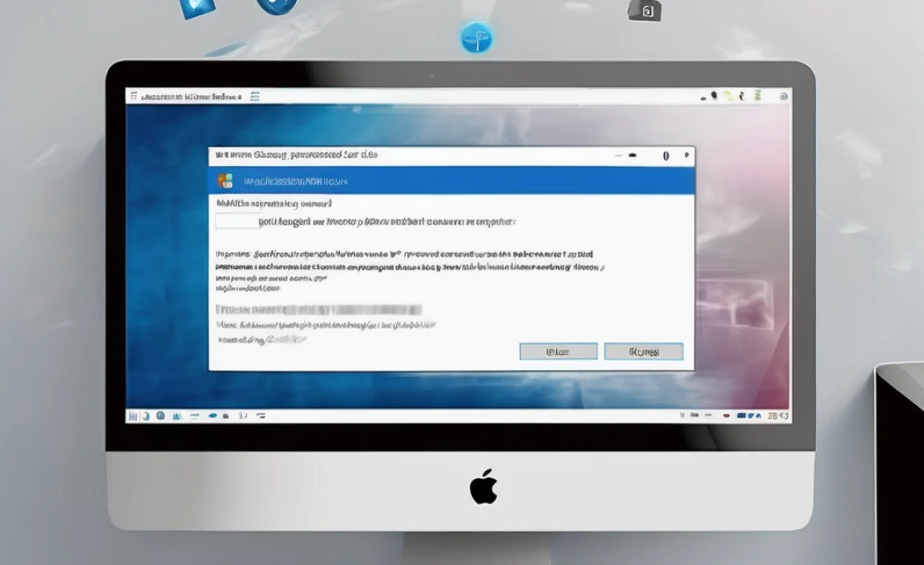The image size is (924, 565).
Task: Click the blue flag icon above the monitor
Action: click(475, 39)
